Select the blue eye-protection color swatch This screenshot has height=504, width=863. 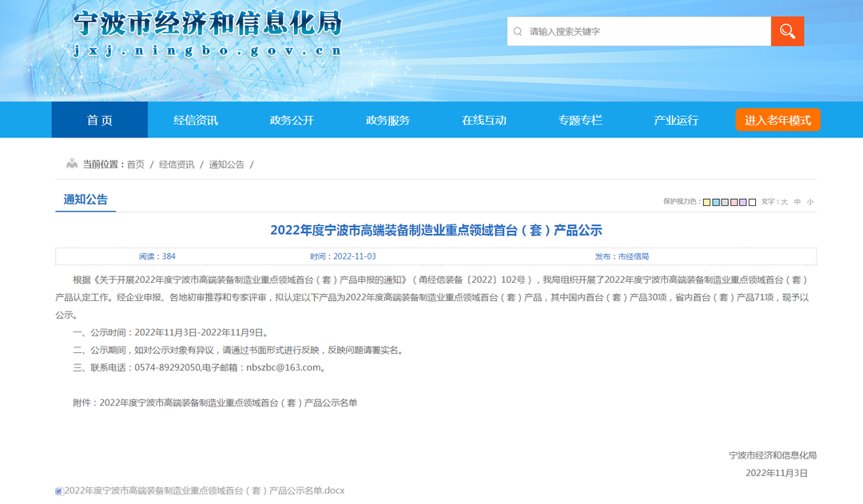(716, 202)
